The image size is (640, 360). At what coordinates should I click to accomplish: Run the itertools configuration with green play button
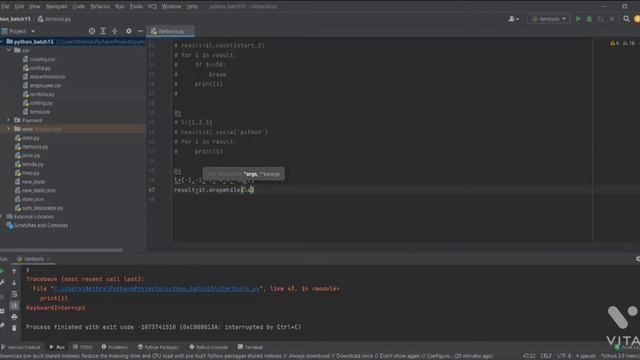[x=578, y=19]
